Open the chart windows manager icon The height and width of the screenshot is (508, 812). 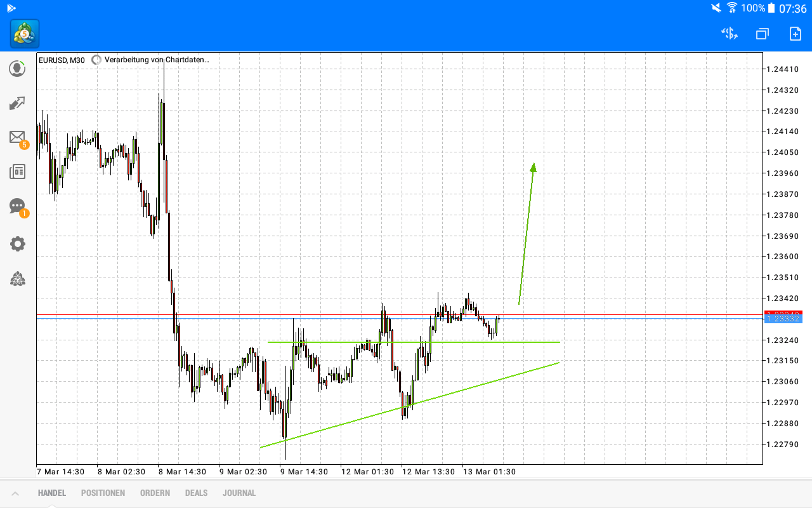pyautogui.click(x=762, y=33)
